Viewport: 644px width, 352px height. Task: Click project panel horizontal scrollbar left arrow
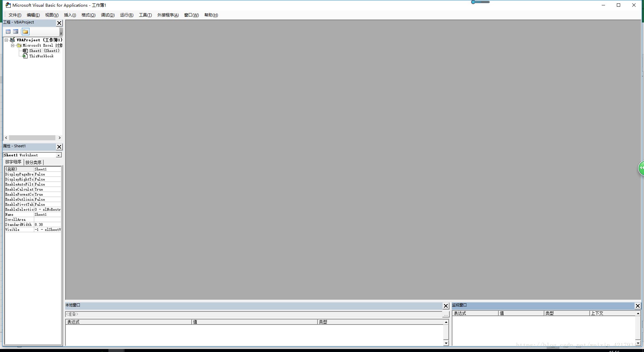click(x=6, y=138)
